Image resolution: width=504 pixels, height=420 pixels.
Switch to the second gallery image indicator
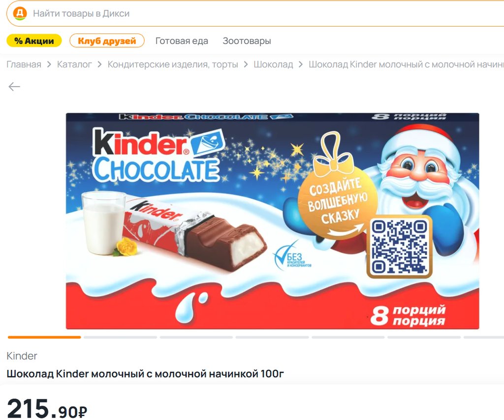pyautogui.click(x=120, y=337)
